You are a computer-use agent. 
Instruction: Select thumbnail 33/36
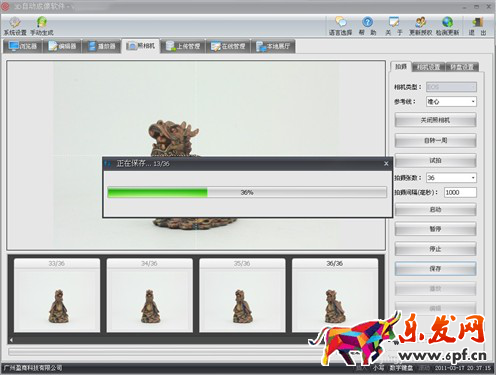(57, 295)
